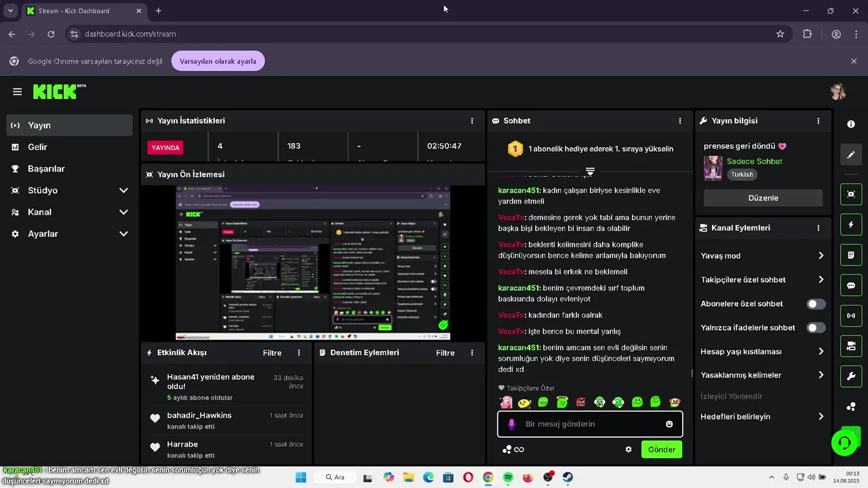Click the green Gönder button
The height and width of the screenshot is (488, 868).
click(662, 449)
